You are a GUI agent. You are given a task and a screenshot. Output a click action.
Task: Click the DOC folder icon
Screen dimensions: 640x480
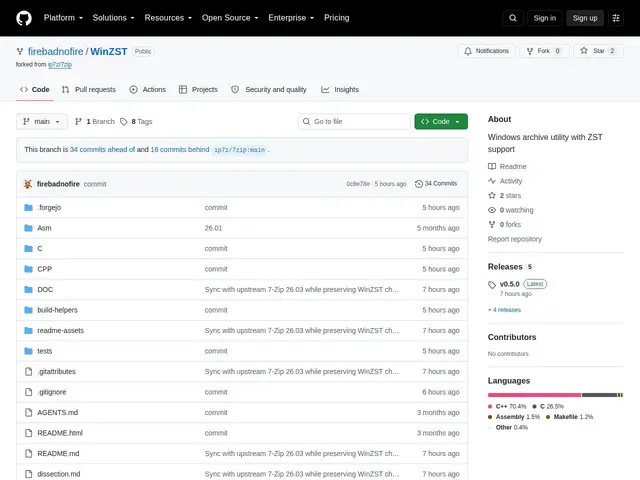coord(28,289)
